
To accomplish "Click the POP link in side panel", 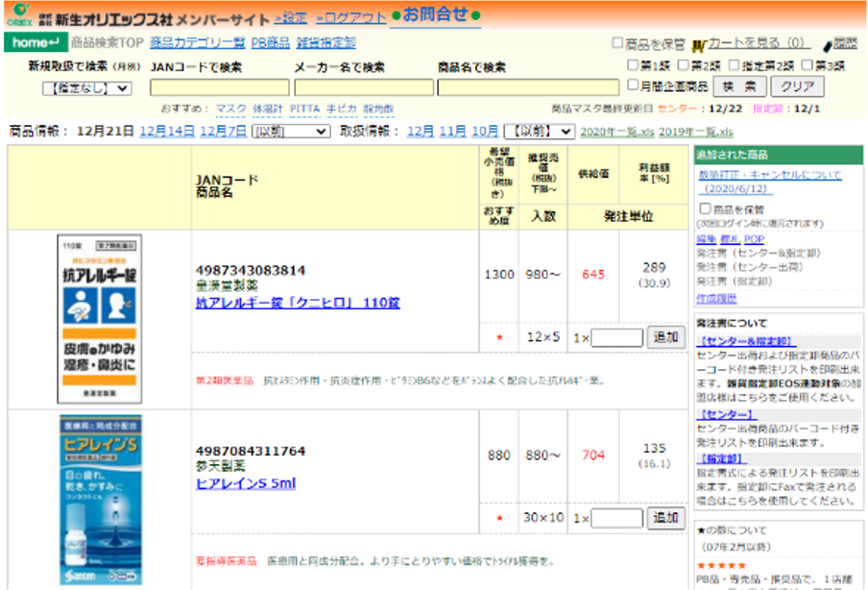I will click(x=754, y=238).
